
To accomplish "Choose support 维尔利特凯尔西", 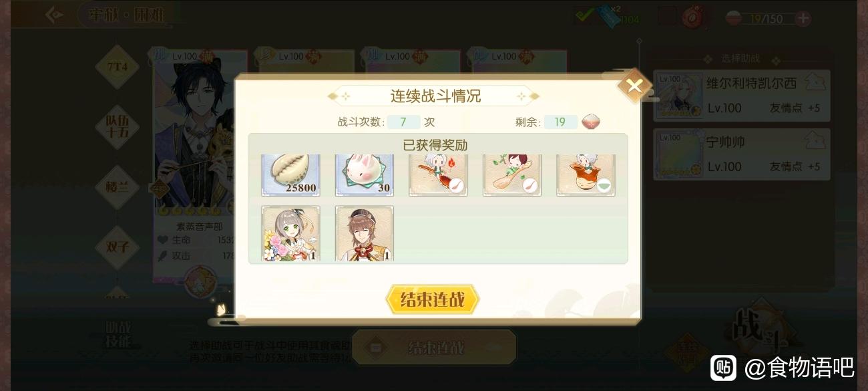I will [742, 96].
